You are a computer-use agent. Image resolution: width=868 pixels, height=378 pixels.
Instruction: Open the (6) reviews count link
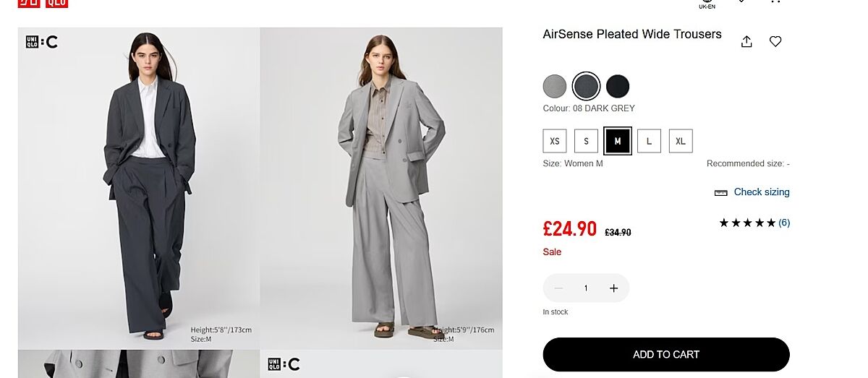pos(784,223)
